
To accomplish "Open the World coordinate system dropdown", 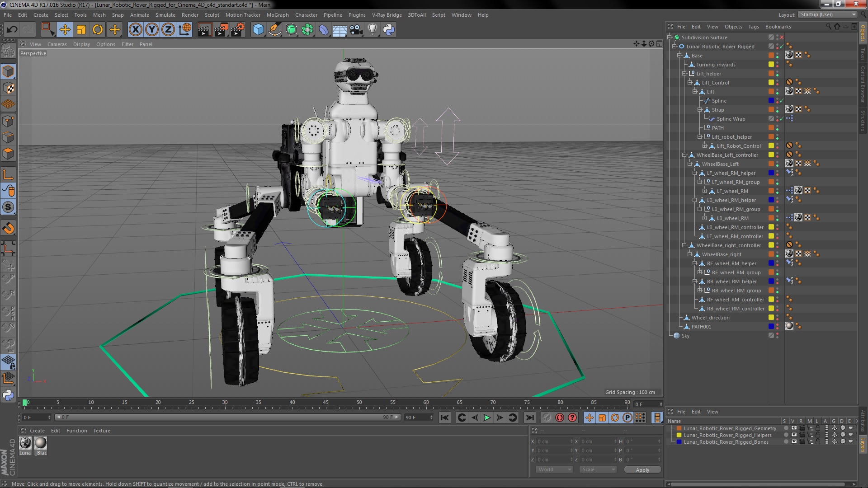I will point(554,469).
